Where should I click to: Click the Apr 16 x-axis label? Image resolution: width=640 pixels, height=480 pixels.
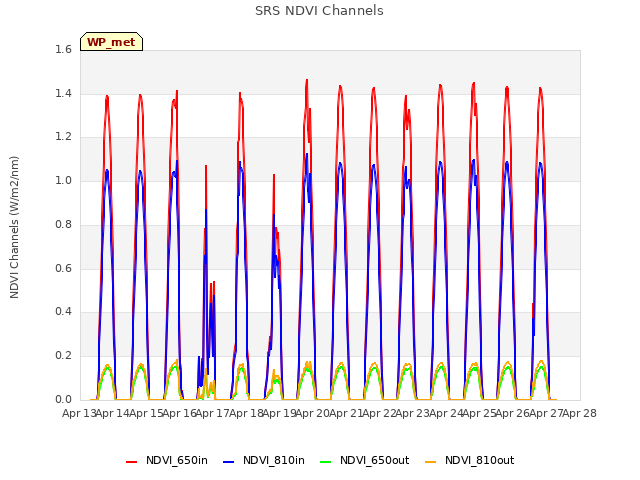coord(180,414)
